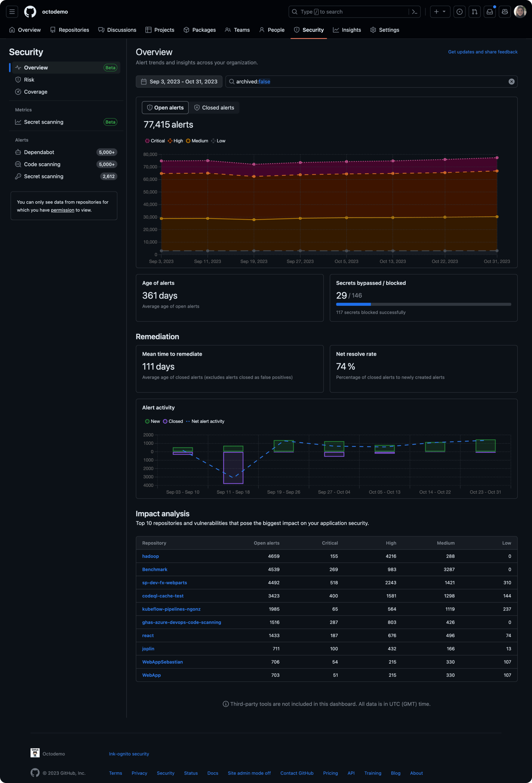Click the secrets bypassed progress bar
The width and height of the screenshot is (532, 783).
423,305
